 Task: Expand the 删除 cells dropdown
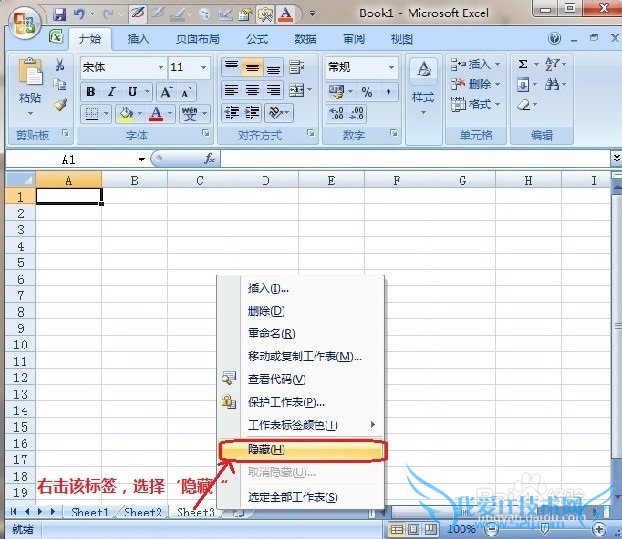tap(497, 84)
